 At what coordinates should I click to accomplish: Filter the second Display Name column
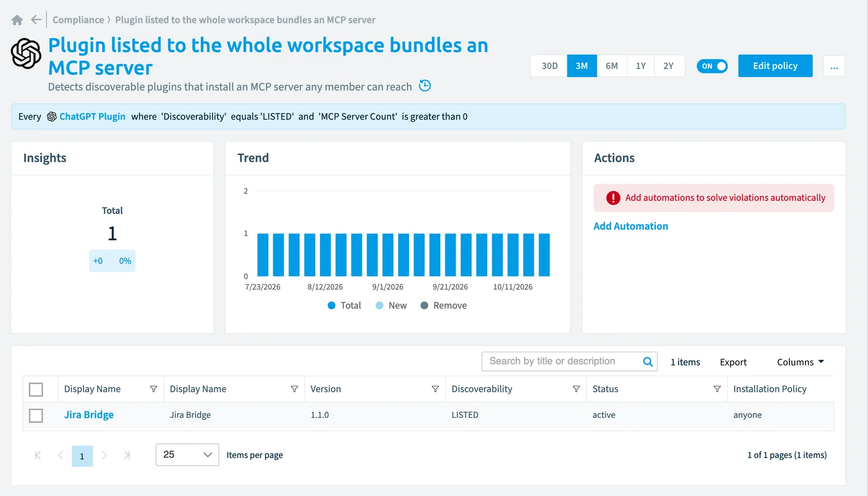(x=295, y=389)
